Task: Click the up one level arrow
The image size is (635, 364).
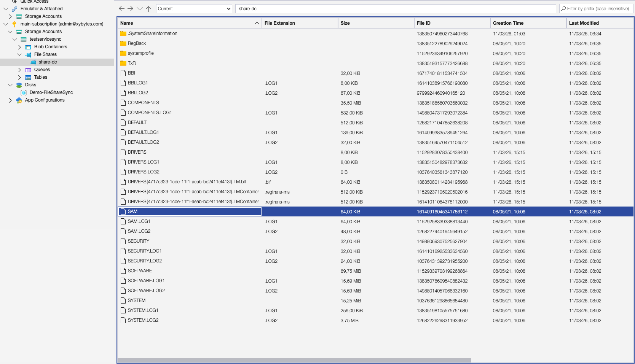Action: [x=148, y=8]
